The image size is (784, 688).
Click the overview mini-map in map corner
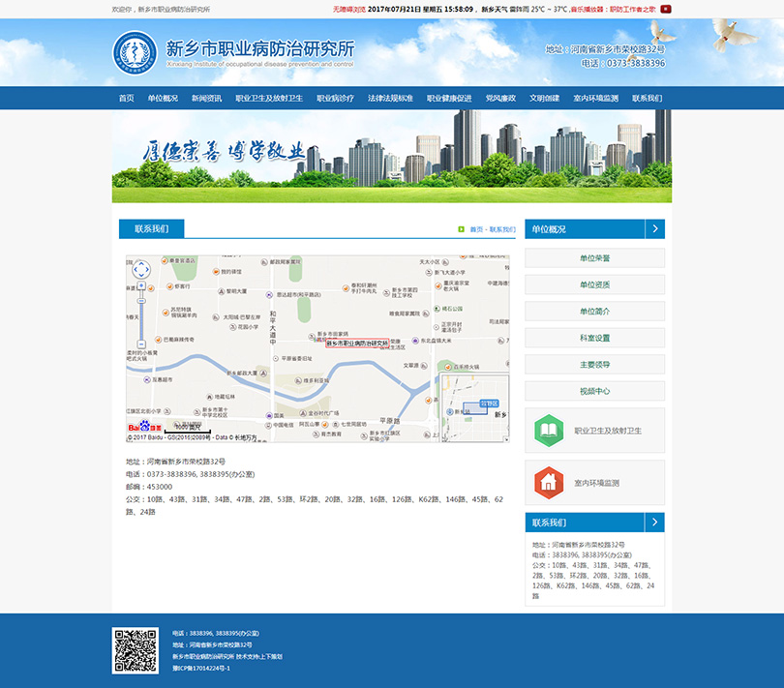(473, 406)
